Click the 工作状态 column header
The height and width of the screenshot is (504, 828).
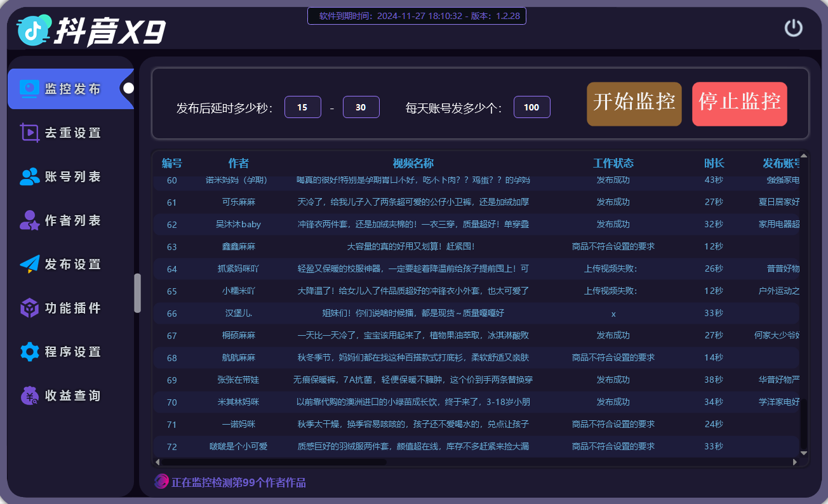click(x=613, y=163)
